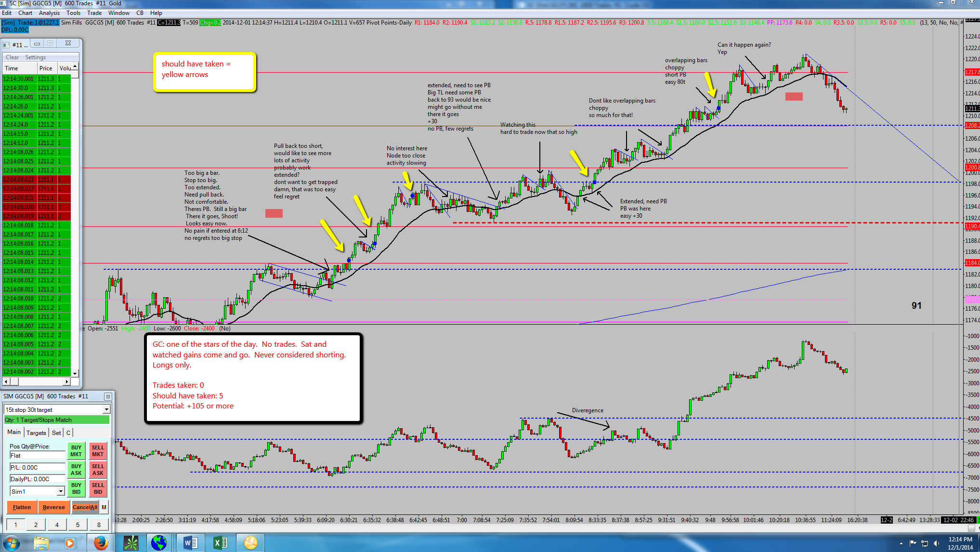Click the CancelAll button

[x=85, y=507]
